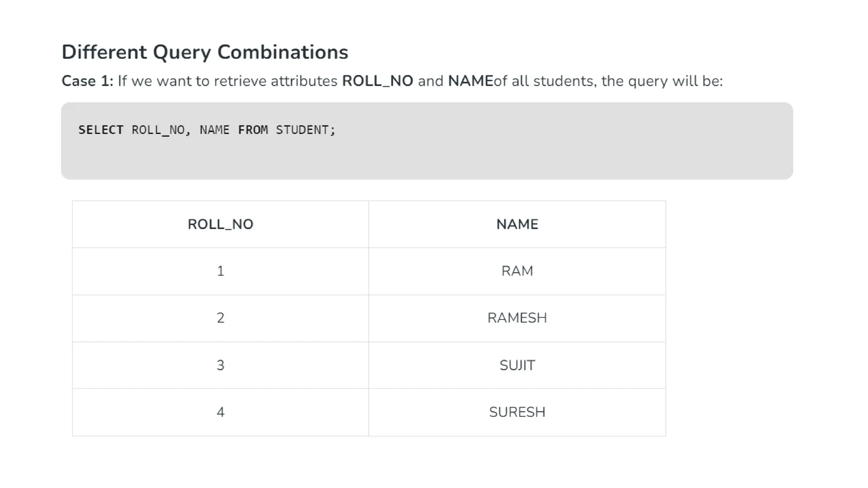Click bold NAME in the description sentence
Image resolution: width=868 pixels, height=488 pixels.
pyautogui.click(x=470, y=81)
